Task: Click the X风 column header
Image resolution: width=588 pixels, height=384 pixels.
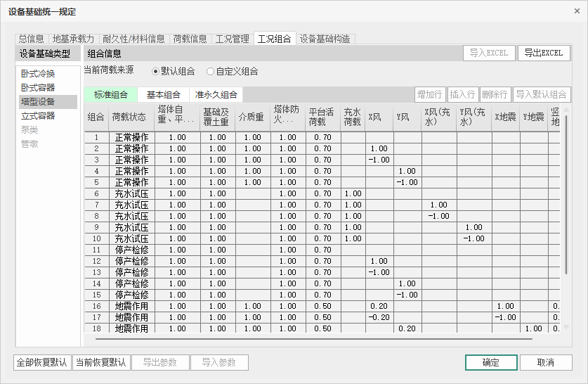Action: point(379,117)
